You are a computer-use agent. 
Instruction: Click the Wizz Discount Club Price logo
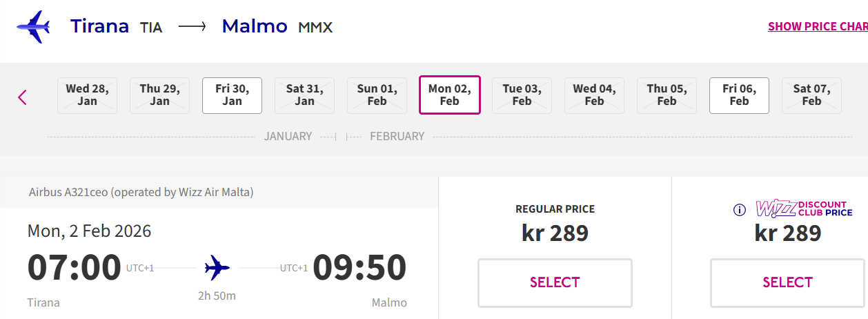[804, 209]
